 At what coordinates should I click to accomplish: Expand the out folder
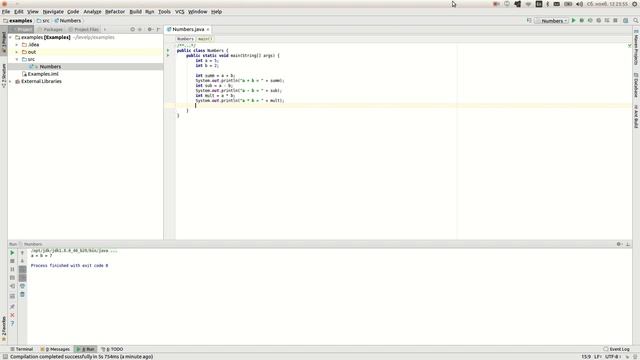17,52
